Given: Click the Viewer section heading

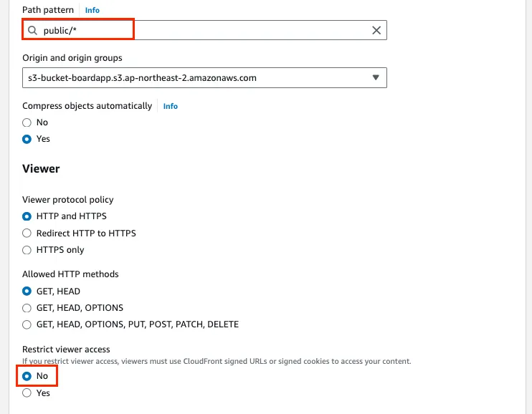Looking at the screenshot, I should pyautogui.click(x=41, y=169).
